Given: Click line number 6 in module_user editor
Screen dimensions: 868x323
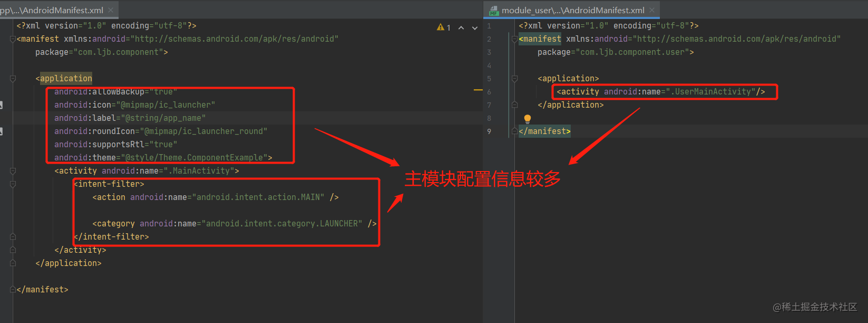Looking at the screenshot, I should 489,92.
